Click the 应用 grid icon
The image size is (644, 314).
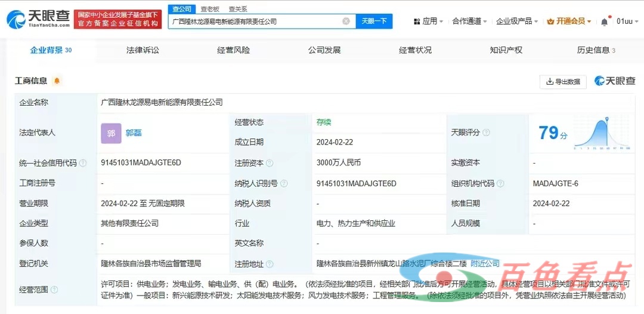417,21
